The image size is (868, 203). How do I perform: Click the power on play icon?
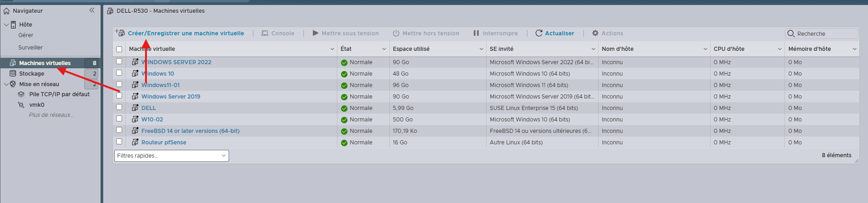click(315, 33)
